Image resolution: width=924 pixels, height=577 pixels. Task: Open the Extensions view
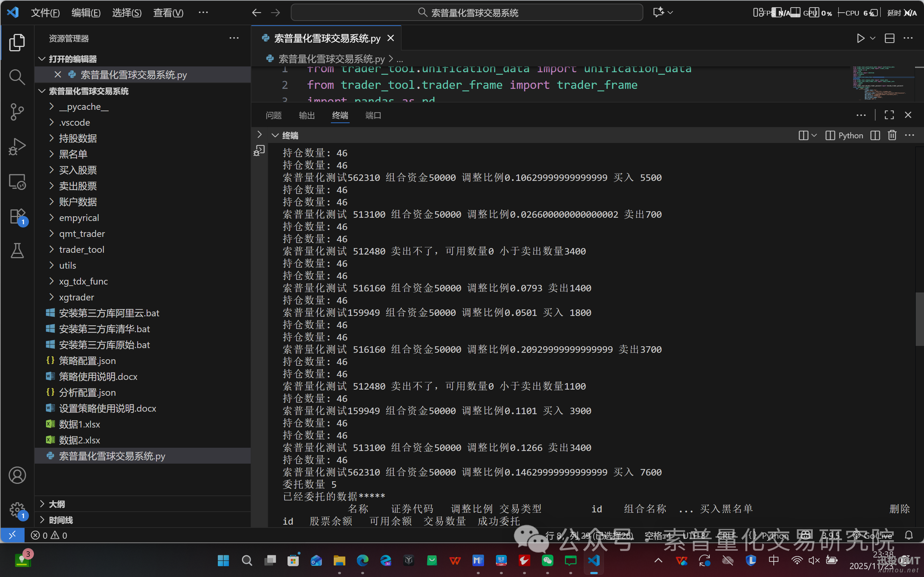(17, 217)
